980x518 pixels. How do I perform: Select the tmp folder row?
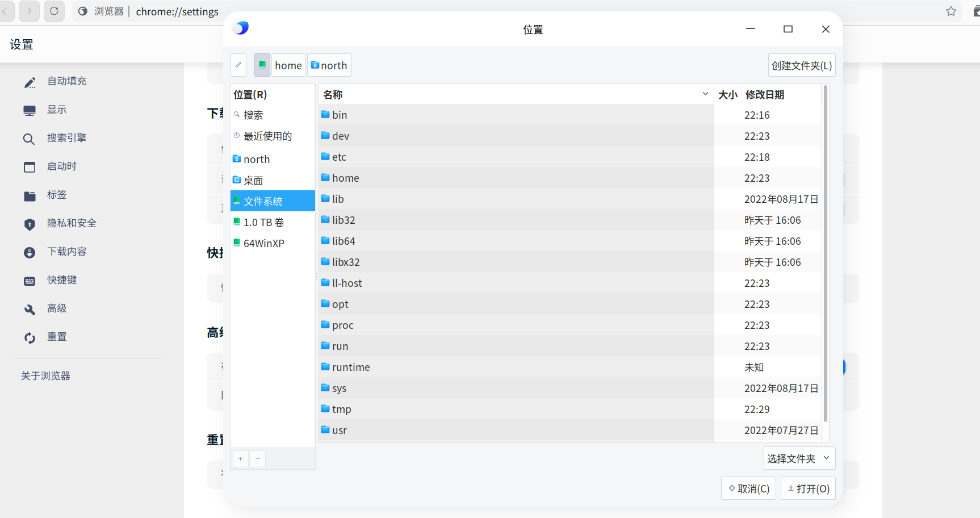tap(571, 409)
